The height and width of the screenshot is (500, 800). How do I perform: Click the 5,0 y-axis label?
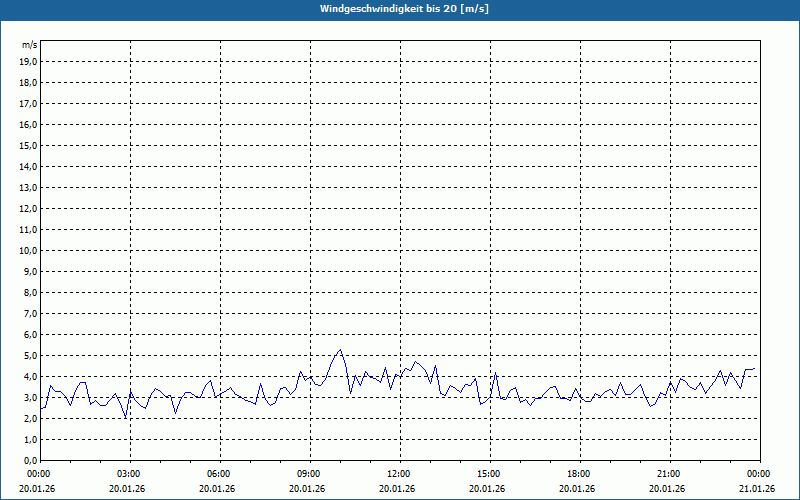30,355
